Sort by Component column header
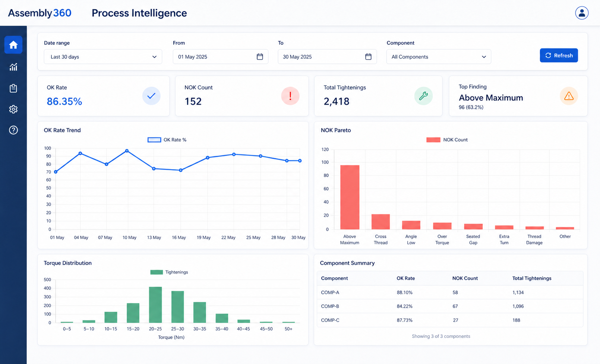Screen dimensions: 600x364 pyautogui.click(x=334, y=278)
